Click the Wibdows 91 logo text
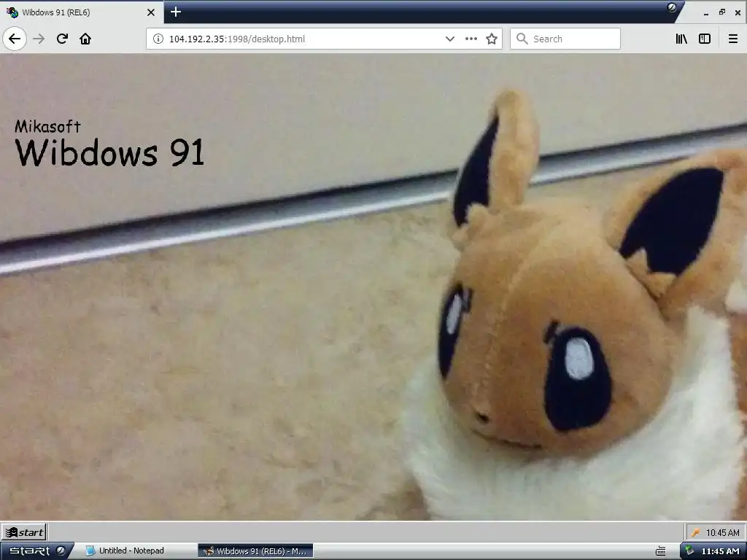The height and width of the screenshot is (560, 747). (x=110, y=152)
